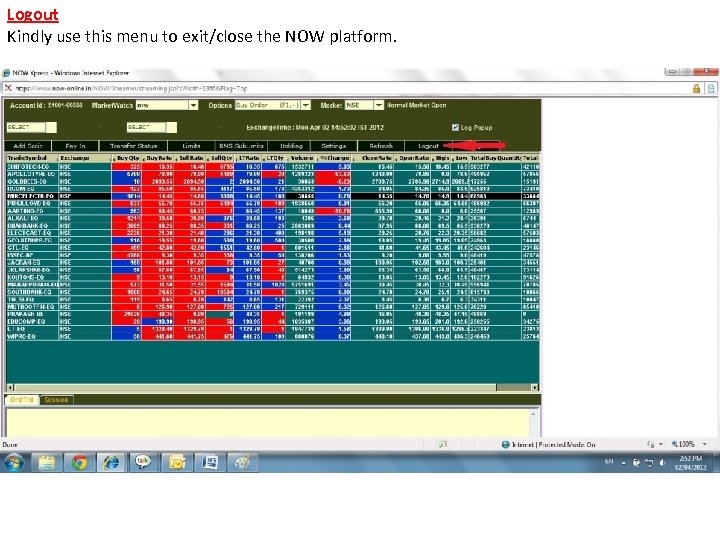Screen dimensions: 720x540
Task: Open the Market NSE dropdown
Action: (378, 105)
